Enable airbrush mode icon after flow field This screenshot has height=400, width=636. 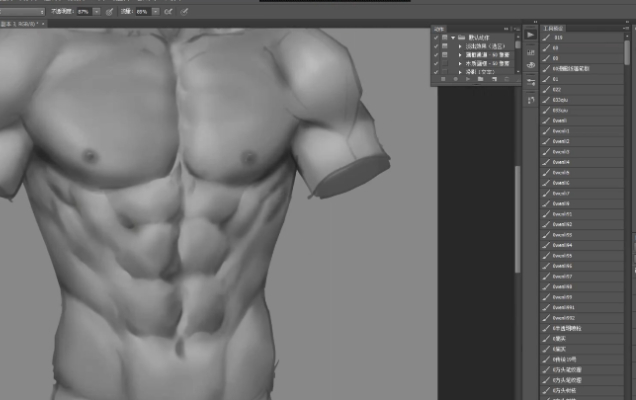[x=167, y=11]
